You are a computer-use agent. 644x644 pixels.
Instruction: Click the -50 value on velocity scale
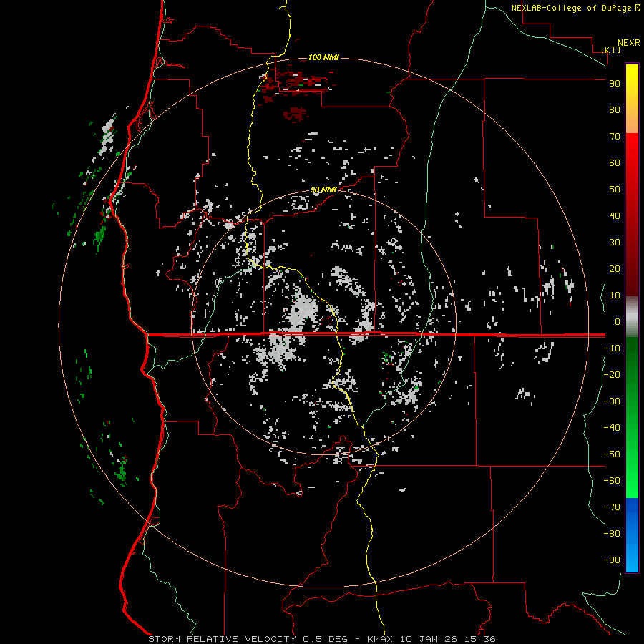612,454
